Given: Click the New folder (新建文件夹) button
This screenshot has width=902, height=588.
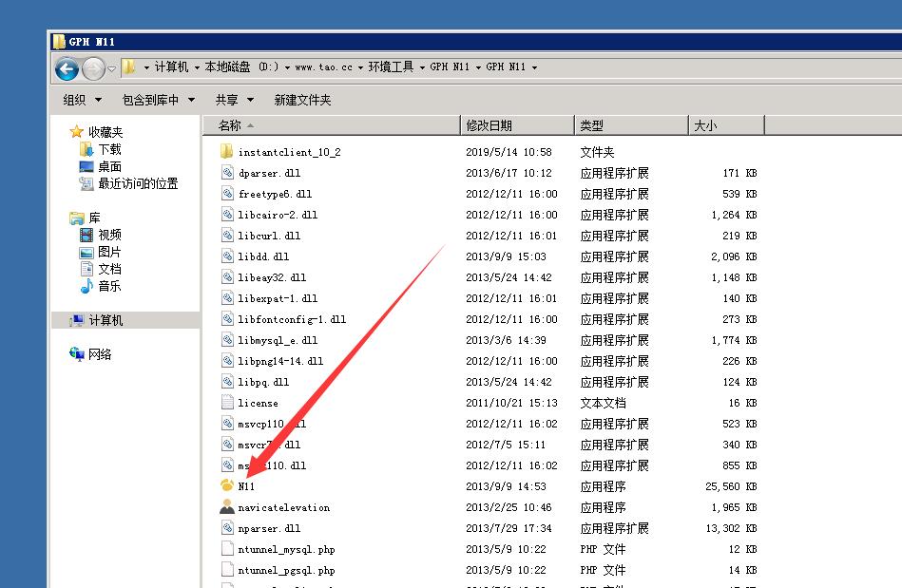Looking at the screenshot, I should 302,100.
